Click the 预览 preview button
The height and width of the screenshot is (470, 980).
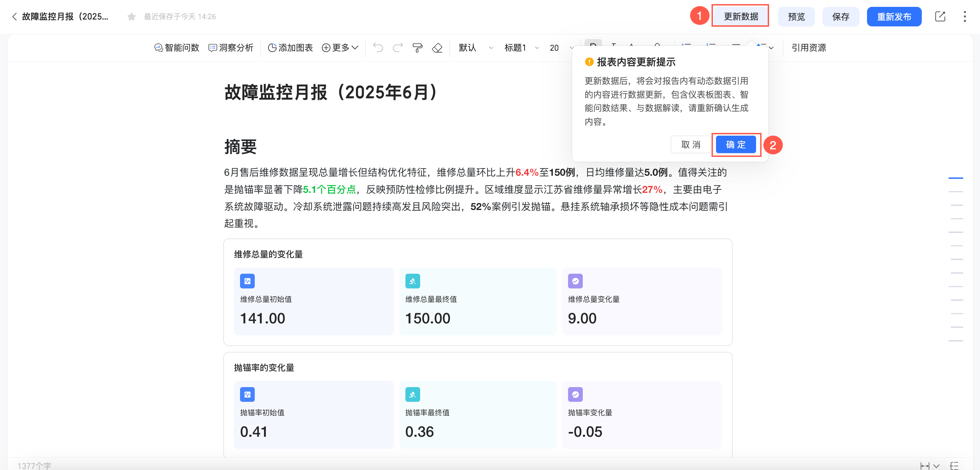click(796, 17)
